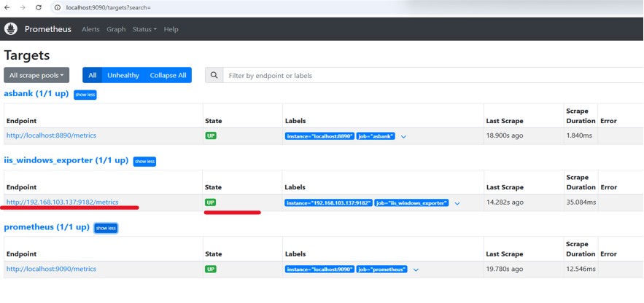Viewport: 644px width, 303px height.
Task: Go to the Graph page
Action: (116, 29)
